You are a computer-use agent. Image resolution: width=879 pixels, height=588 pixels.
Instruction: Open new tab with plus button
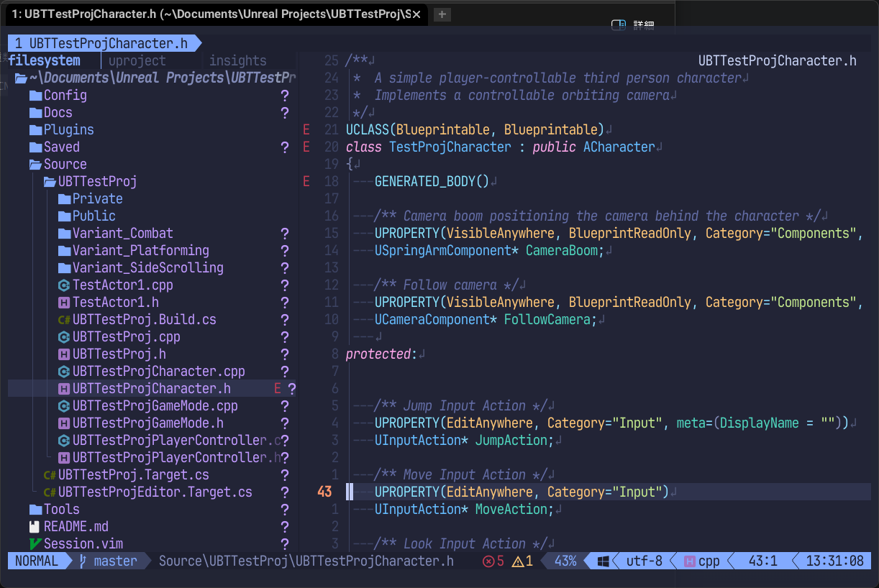[442, 14]
